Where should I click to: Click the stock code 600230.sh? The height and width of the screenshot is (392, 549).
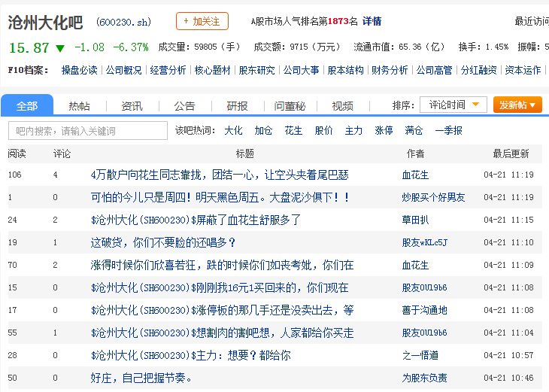123,23
